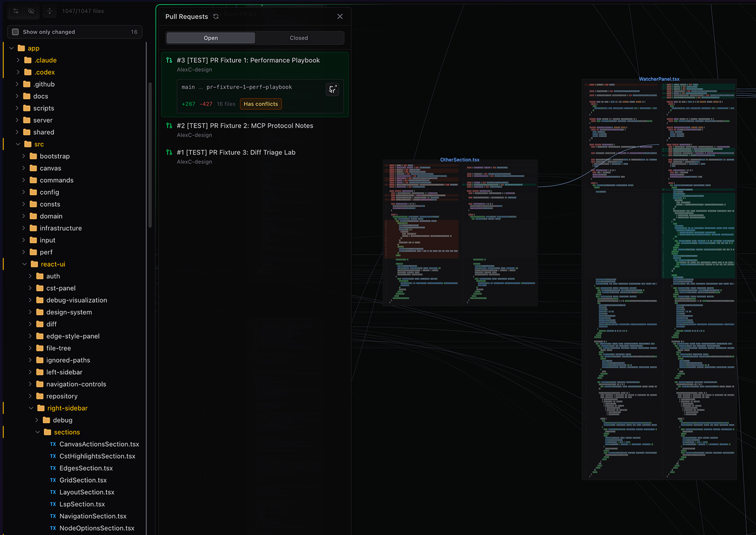Open NavigationSection.tsx file
Viewport: 756px width, 535px height.
(x=93, y=516)
